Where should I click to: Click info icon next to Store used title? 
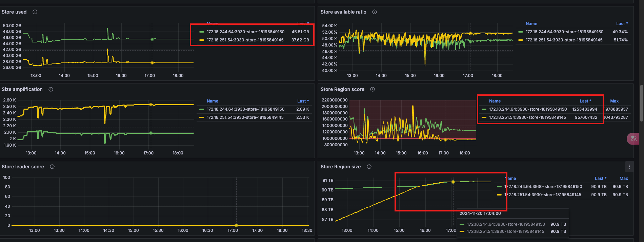coord(35,12)
